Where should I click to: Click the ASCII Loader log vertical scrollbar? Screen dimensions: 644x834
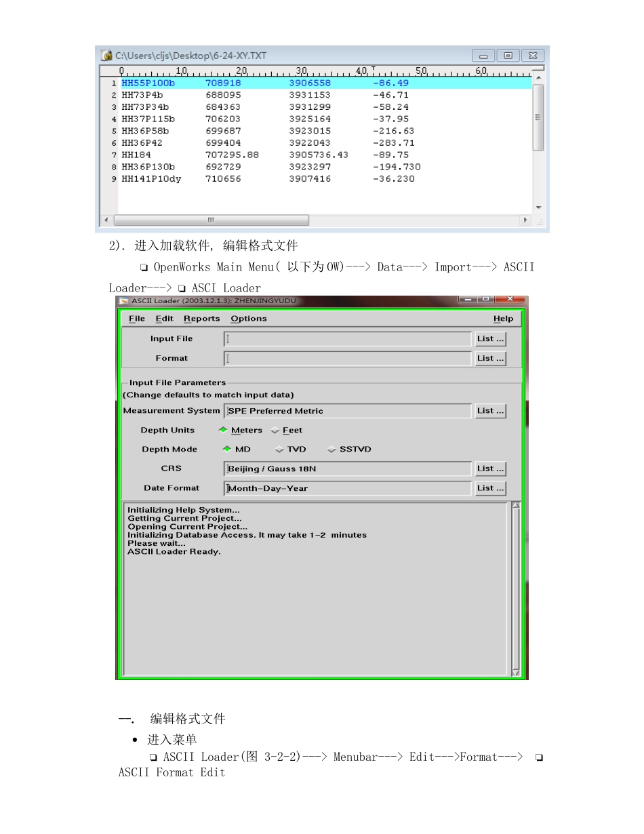click(x=516, y=589)
